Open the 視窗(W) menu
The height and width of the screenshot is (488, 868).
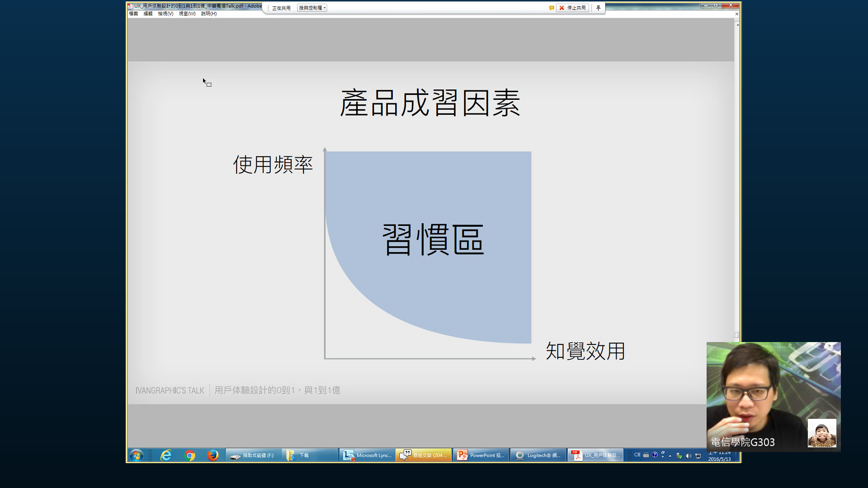click(187, 14)
